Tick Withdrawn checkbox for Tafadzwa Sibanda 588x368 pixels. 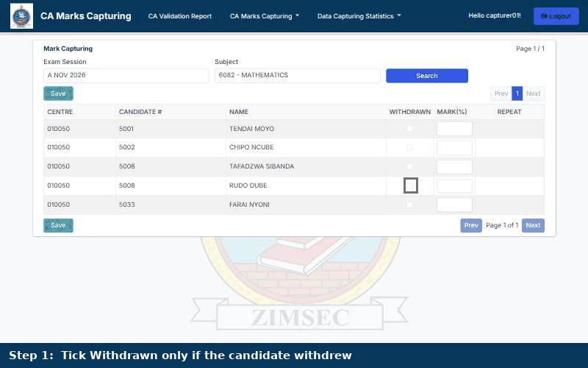(409, 167)
